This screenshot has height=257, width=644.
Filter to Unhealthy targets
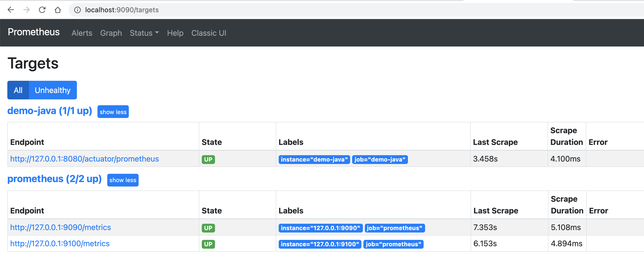[x=53, y=90]
